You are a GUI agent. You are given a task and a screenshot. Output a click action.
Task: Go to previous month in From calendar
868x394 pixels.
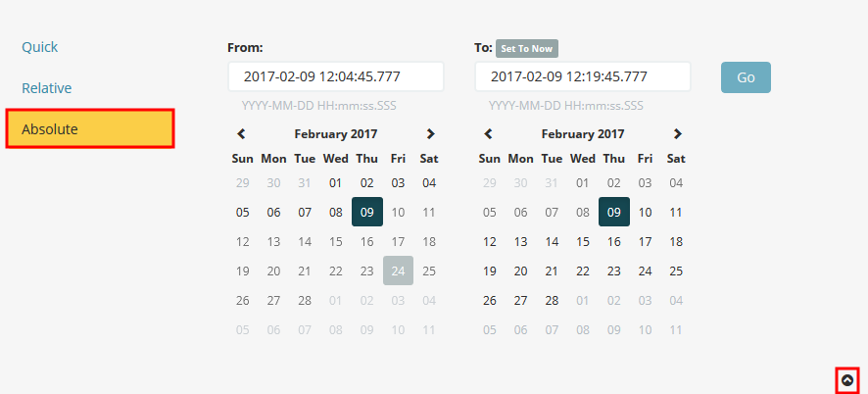(x=241, y=133)
